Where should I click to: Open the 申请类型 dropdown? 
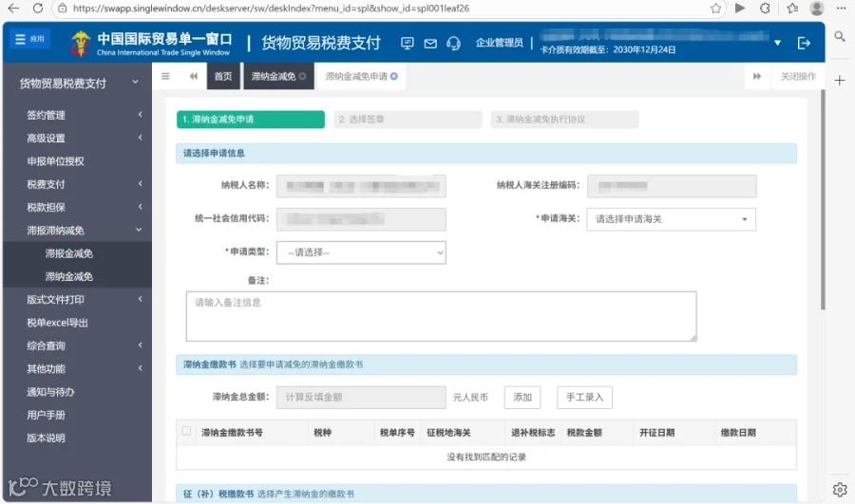pyautogui.click(x=361, y=252)
